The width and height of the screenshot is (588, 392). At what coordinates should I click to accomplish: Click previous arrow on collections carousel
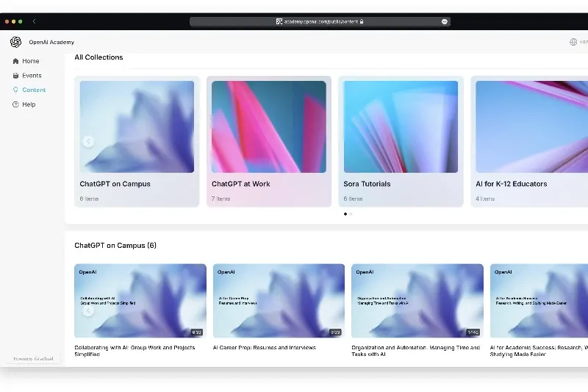(88, 141)
